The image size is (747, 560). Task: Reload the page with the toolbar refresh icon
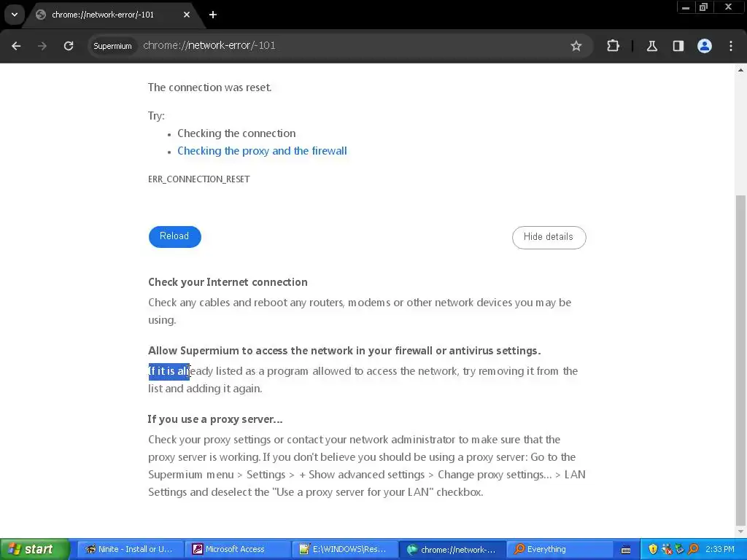[x=69, y=46]
